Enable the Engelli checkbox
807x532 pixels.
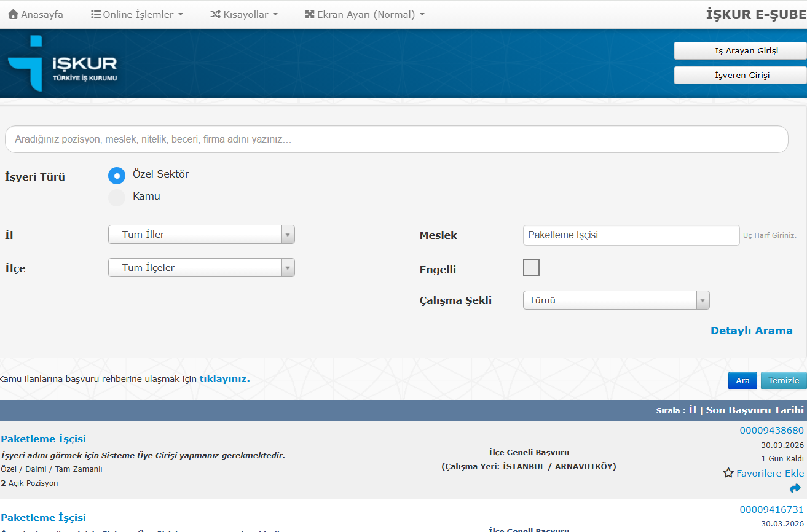(531, 268)
